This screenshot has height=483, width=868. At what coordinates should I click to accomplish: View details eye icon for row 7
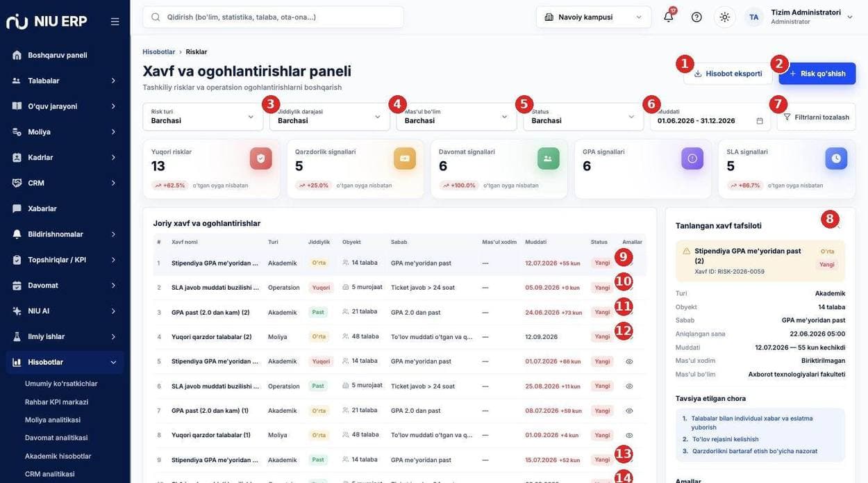[629, 411]
